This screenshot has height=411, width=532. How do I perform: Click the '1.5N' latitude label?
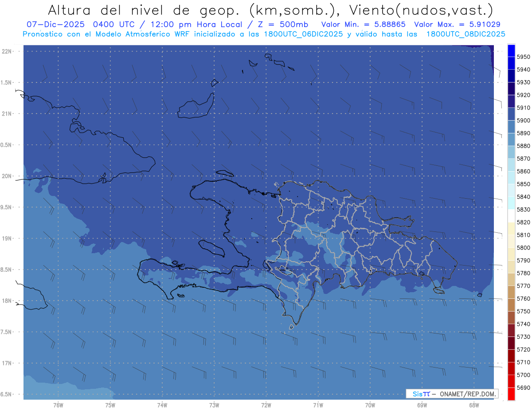click(x=6, y=82)
